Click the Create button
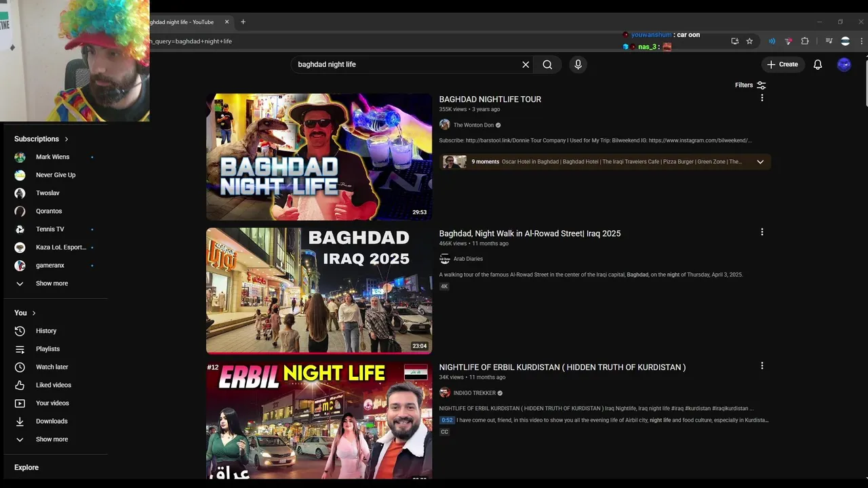Image resolution: width=868 pixels, height=488 pixels. [x=782, y=64]
